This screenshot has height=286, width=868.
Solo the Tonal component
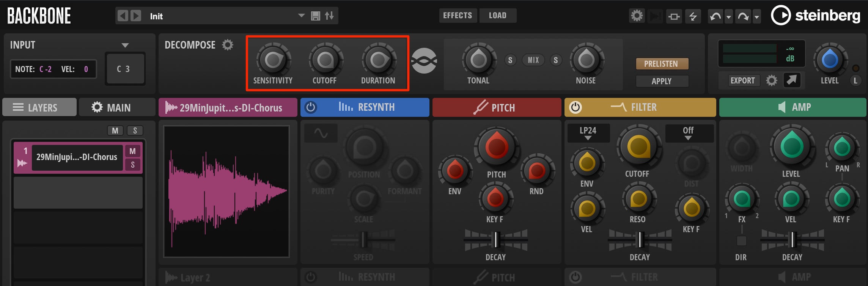coord(510,60)
